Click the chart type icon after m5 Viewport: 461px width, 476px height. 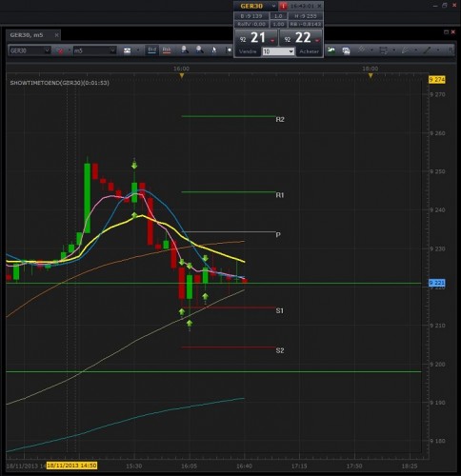127,50
